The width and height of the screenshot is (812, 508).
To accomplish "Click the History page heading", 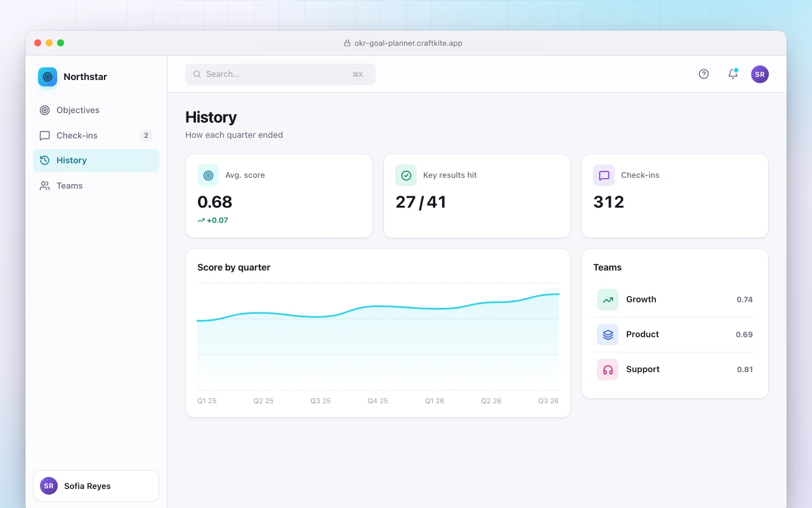I will point(211,117).
